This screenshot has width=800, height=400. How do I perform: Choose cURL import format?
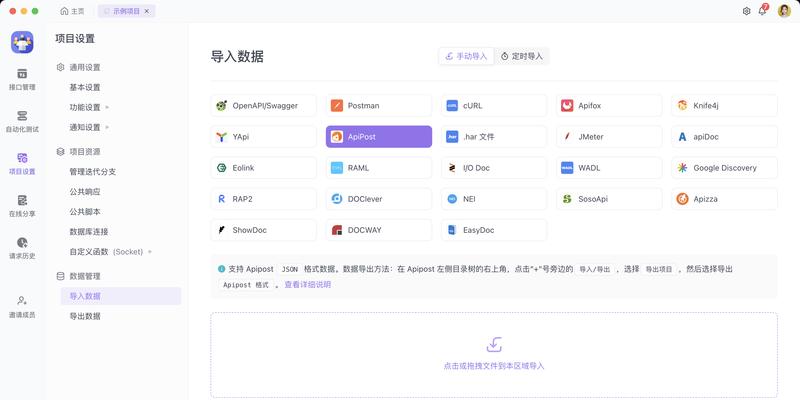click(x=494, y=106)
